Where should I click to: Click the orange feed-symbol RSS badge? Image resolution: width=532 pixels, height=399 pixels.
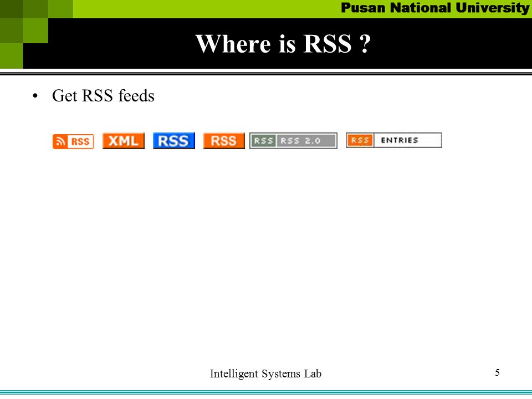point(73,141)
